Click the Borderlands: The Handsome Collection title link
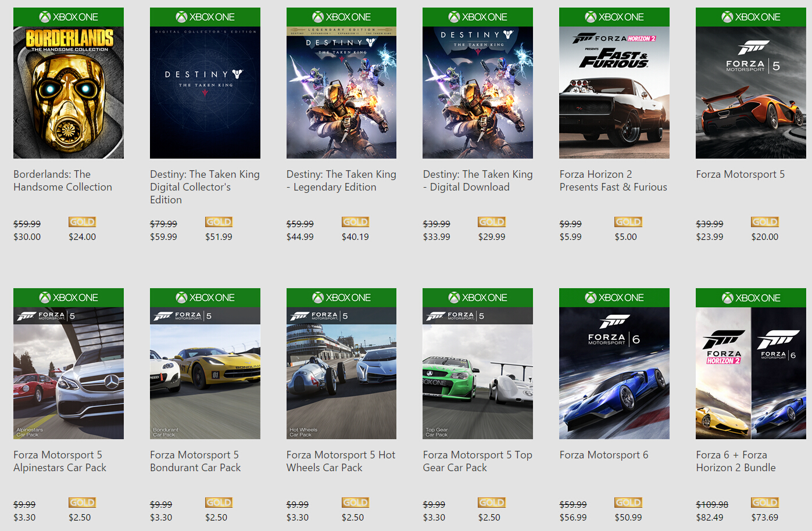Screen dimensions: 812x531 tap(63, 181)
